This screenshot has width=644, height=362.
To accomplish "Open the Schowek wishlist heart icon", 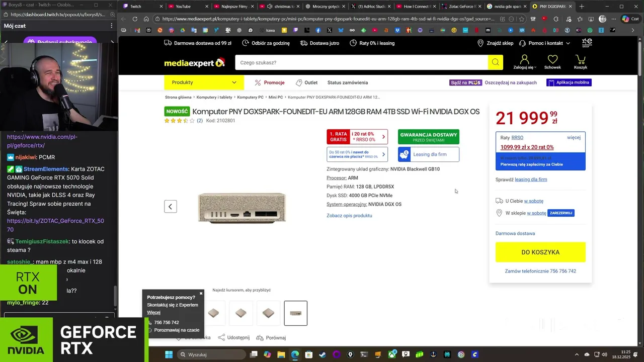I will click(552, 62).
